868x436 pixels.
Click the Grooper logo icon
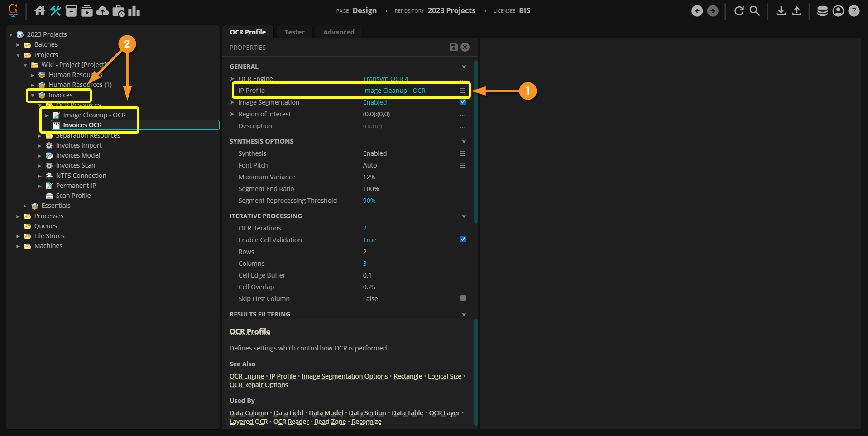(x=13, y=10)
